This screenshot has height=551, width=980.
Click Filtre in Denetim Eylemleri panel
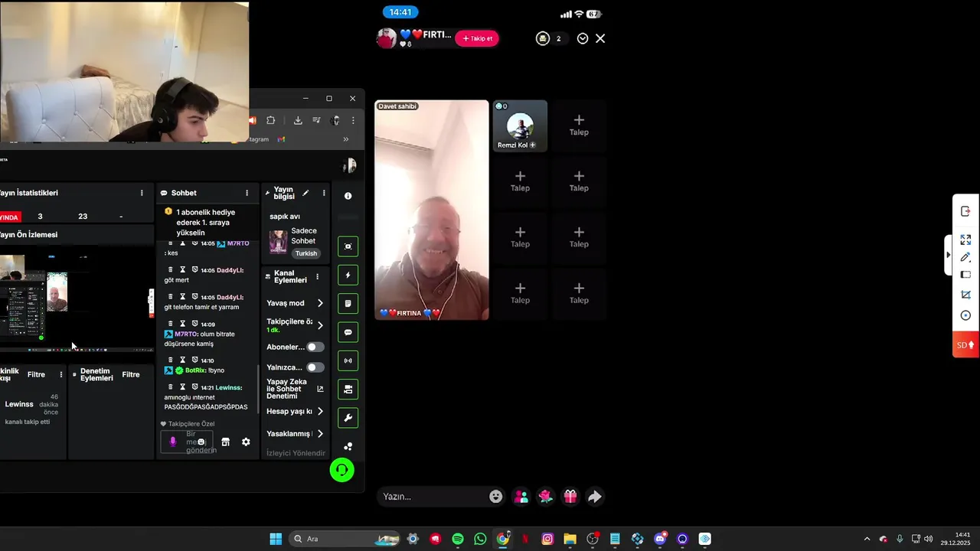131,374
